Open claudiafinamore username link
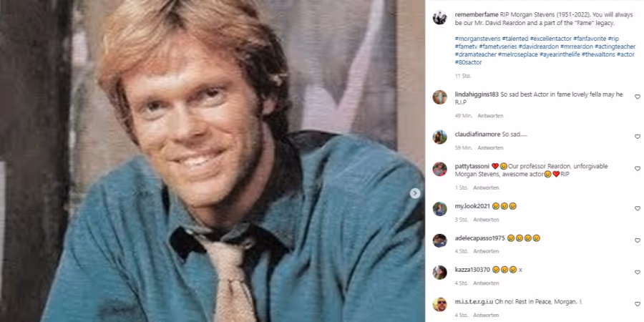Image resolution: width=644 pixels, height=322 pixels. coord(477,135)
